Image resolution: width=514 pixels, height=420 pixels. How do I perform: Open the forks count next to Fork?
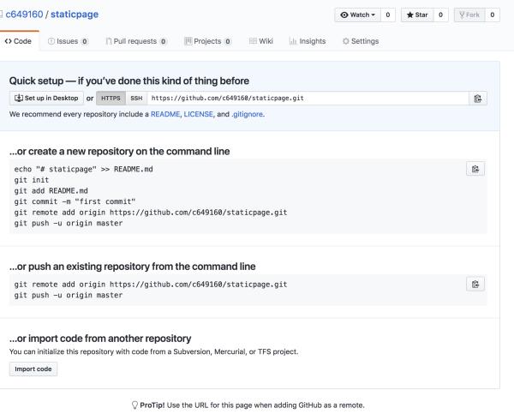click(x=493, y=15)
